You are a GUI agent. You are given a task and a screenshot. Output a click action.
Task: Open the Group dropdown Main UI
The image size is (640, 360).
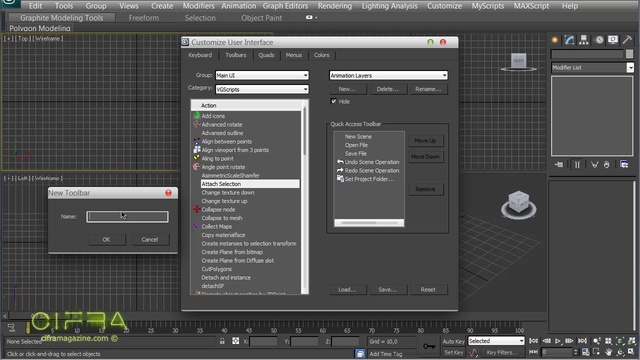point(262,76)
